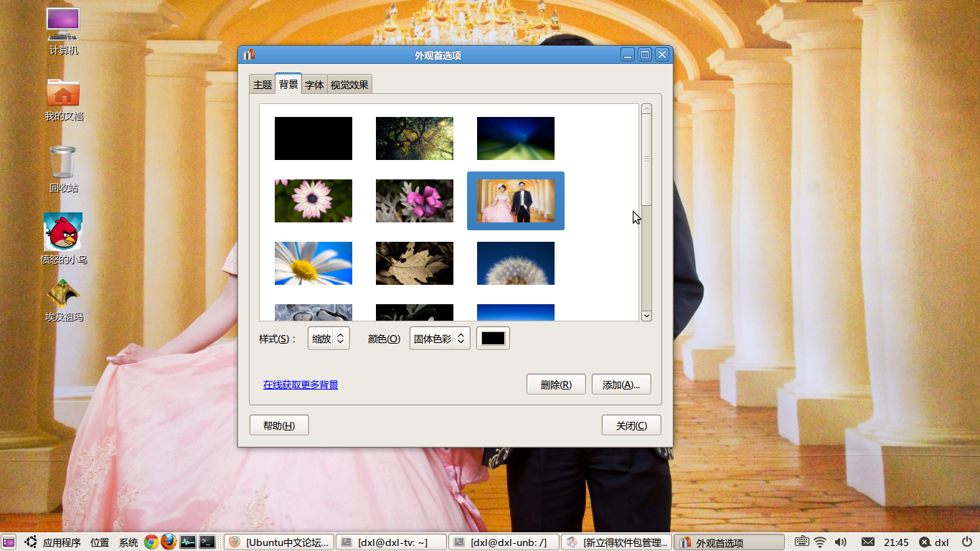The height and width of the screenshot is (551, 980).
Task: Select the maple leaf with droplets wallpaper
Action: [x=415, y=263]
